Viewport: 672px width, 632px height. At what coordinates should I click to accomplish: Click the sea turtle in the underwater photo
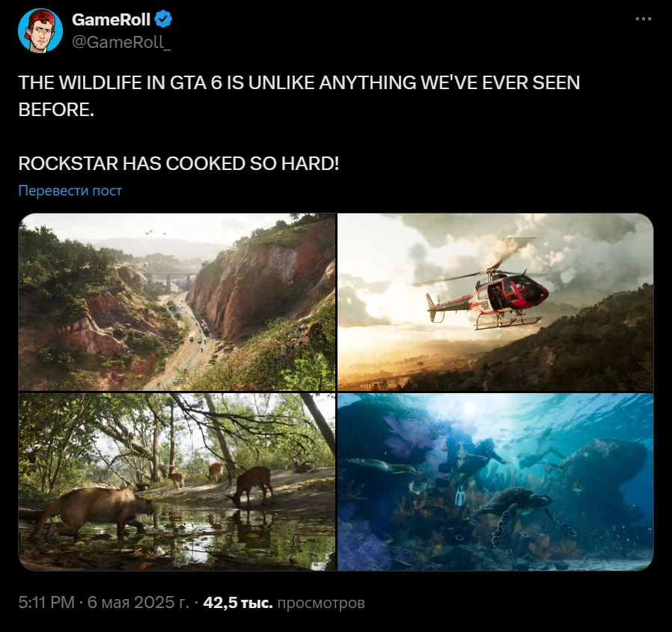point(523,512)
